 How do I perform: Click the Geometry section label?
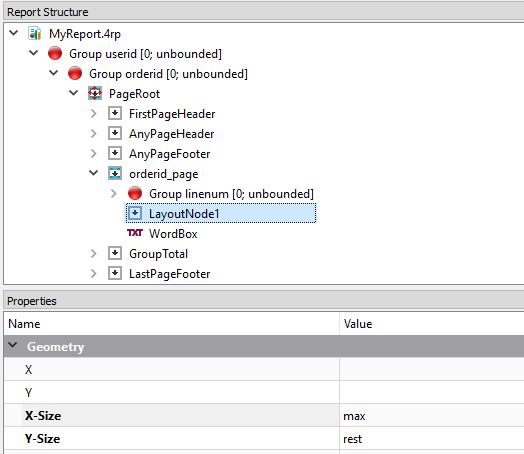click(x=55, y=346)
